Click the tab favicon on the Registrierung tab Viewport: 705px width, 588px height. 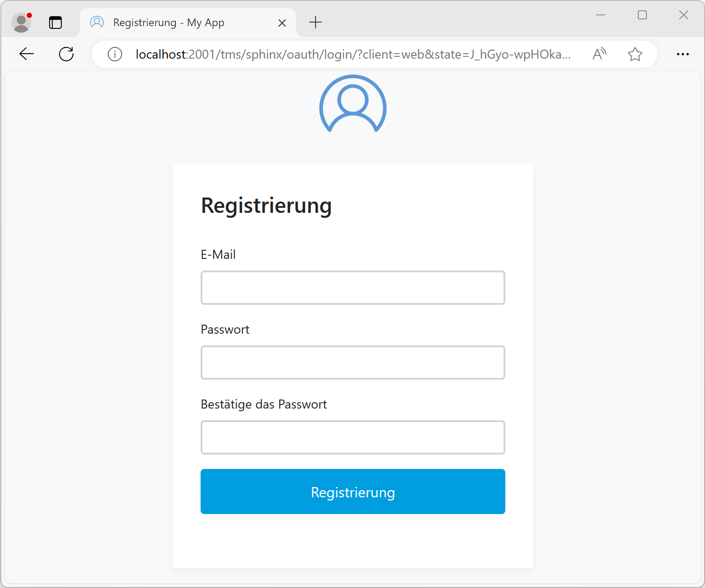(x=96, y=22)
